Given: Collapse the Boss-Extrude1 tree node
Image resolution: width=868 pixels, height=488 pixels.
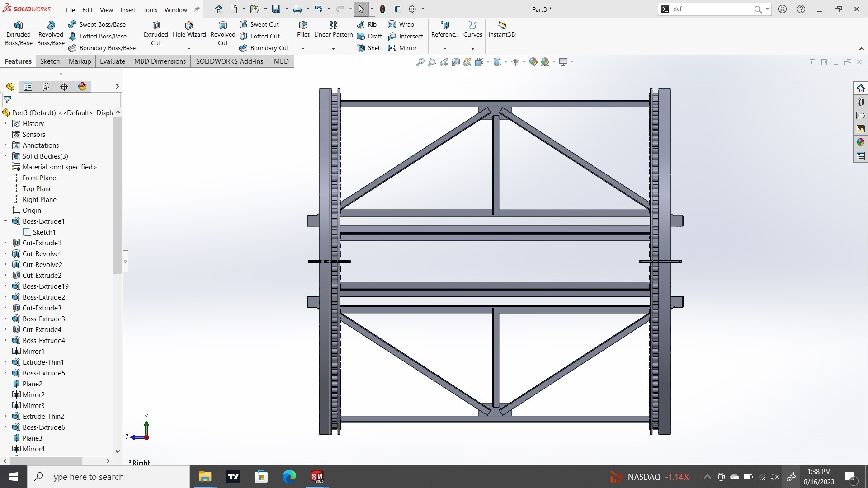Looking at the screenshot, I should click(x=5, y=221).
